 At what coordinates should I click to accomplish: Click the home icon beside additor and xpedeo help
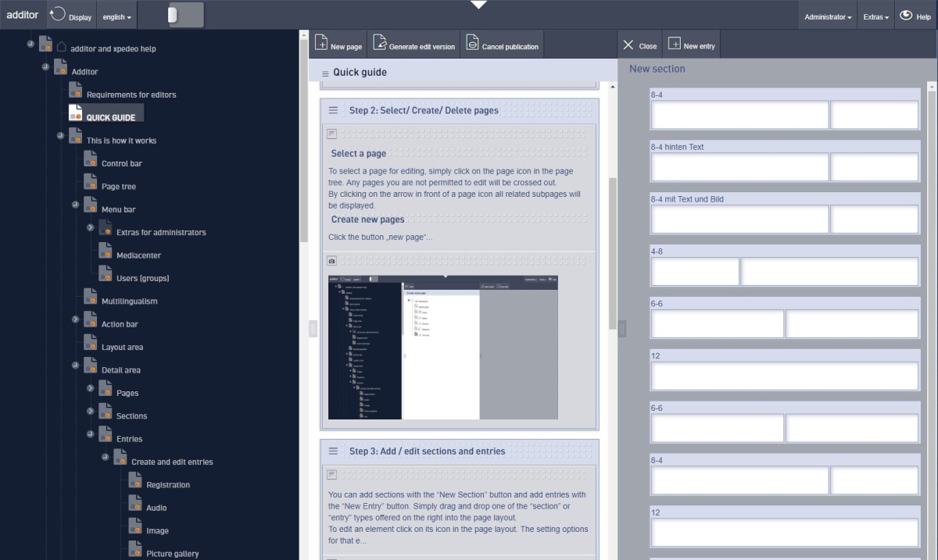61,48
